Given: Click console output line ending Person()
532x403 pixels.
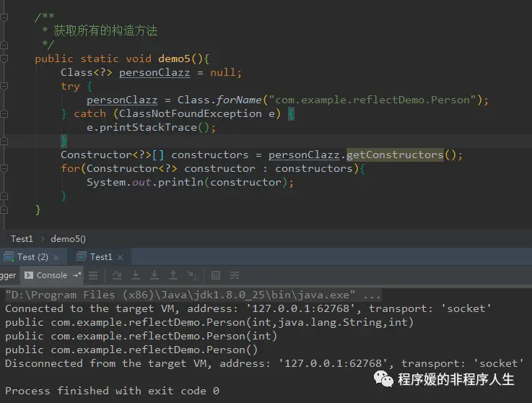Looking at the screenshot, I should click(131, 350).
